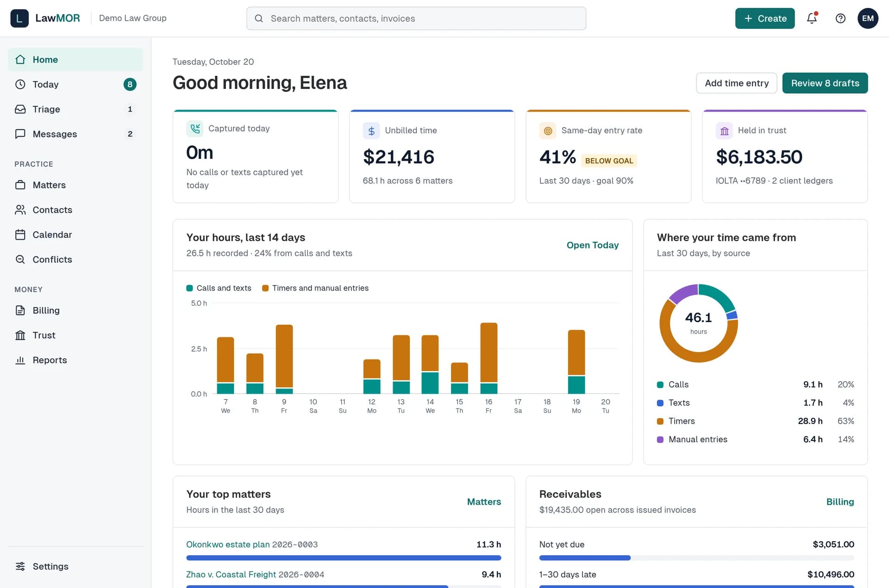This screenshot has width=889, height=588.
Task: Click the Calls and texts legend swatch
Action: coord(189,288)
